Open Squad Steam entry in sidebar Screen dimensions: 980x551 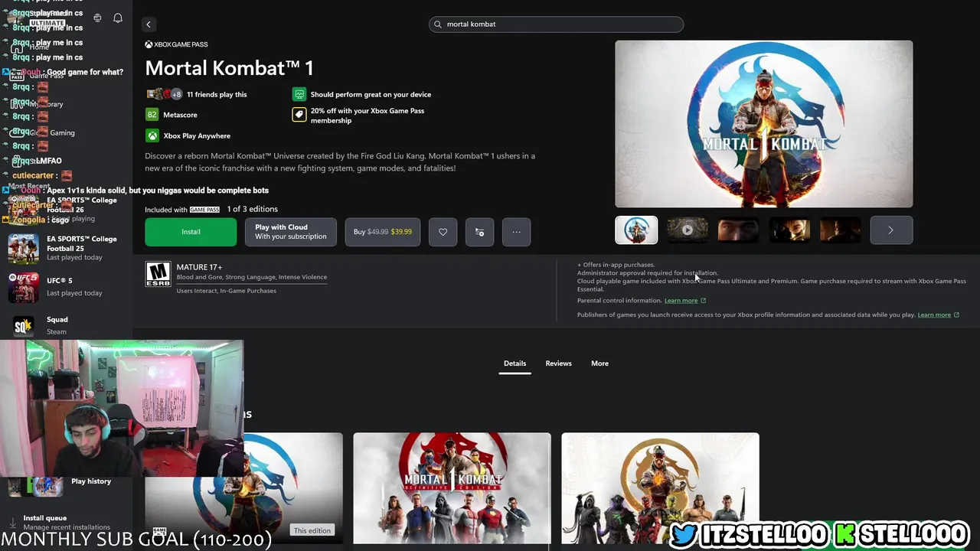coord(66,325)
